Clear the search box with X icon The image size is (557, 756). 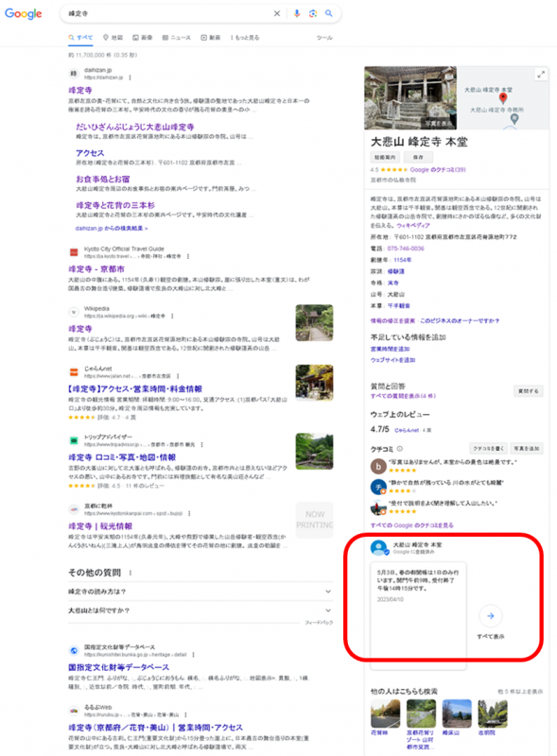point(276,13)
